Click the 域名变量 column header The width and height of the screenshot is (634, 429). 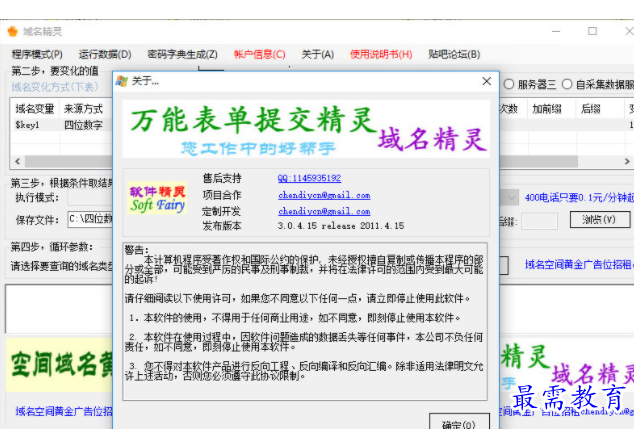click(x=35, y=109)
